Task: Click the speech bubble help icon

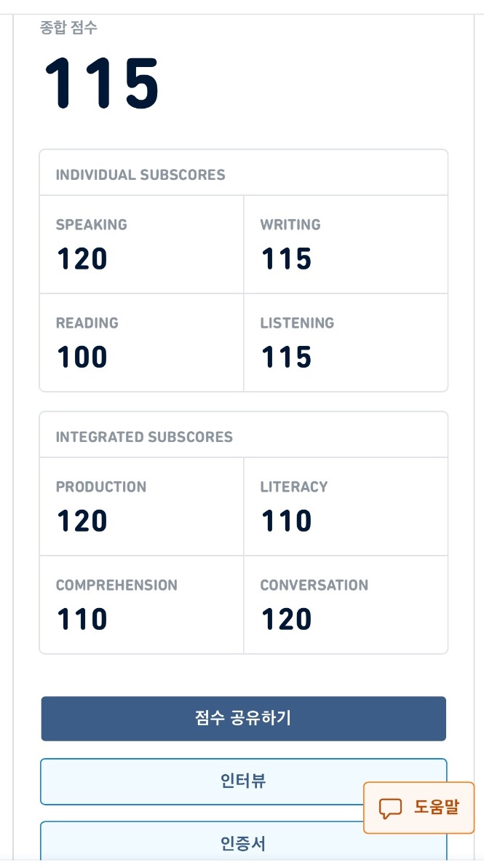Action: (391, 808)
